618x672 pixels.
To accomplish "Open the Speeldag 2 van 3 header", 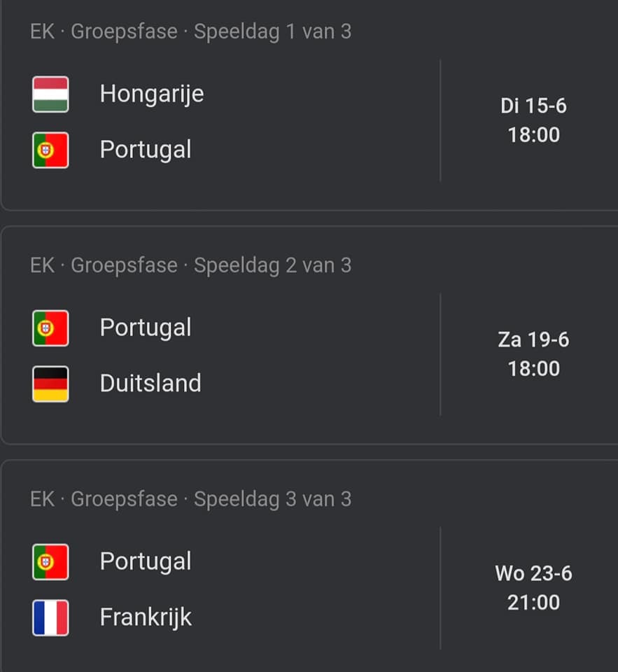I will point(272,266).
